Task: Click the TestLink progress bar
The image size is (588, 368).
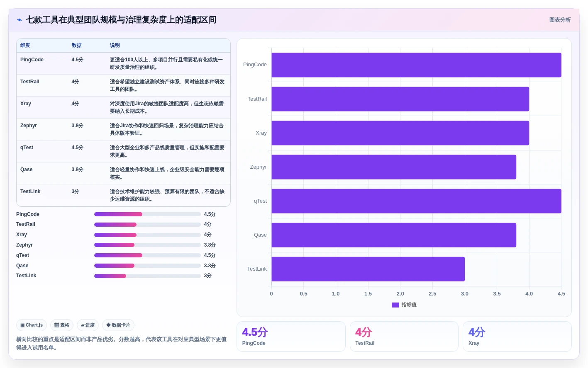Action: click(147, 276)
